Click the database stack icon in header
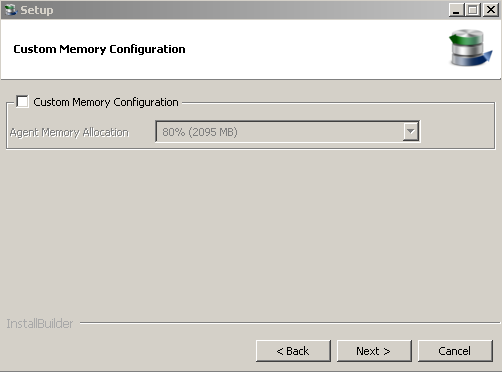Screen dimensions: 502x372 pyautogui.click(x=470, y=48)
